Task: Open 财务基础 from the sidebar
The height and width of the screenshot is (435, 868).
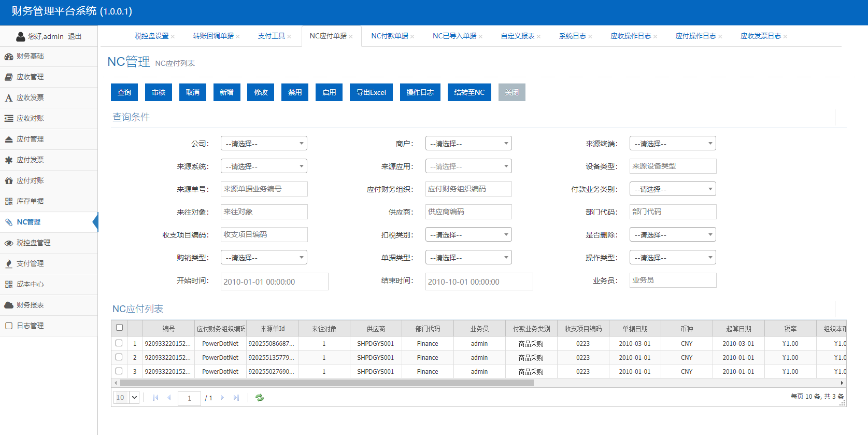Action: (30, 56)
